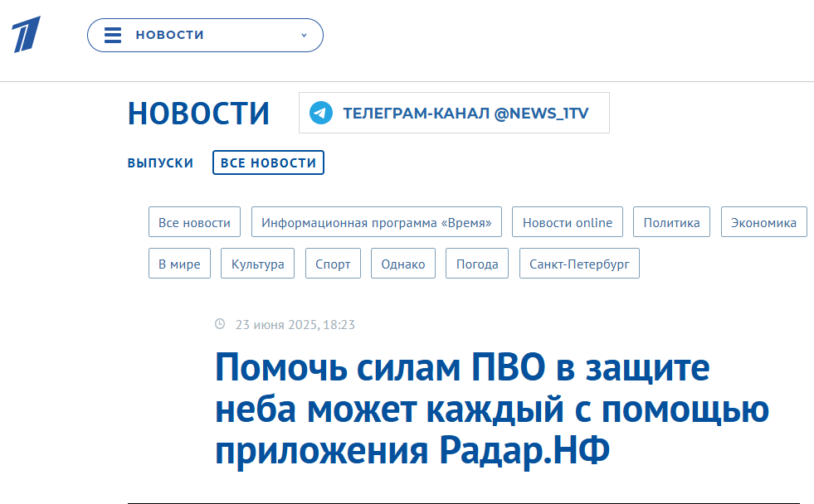The image size is (814, 504).
Task: Click the Channel One logo
Action: (26, 35)
